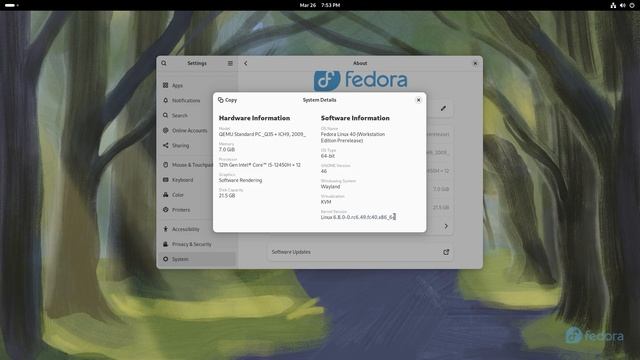Click the Software Information heading
This screenshot has width=640, height=360.
pyautogui.click(x=355, y=118)
